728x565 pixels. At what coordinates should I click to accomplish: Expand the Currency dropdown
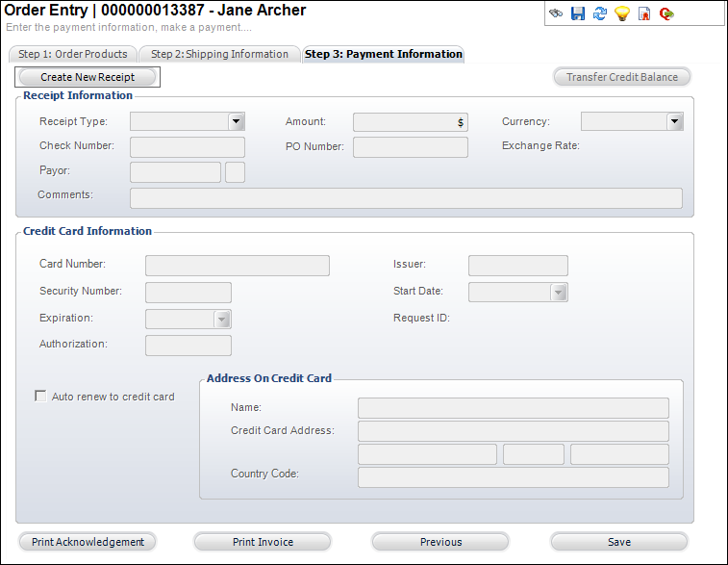click(674, 121)
